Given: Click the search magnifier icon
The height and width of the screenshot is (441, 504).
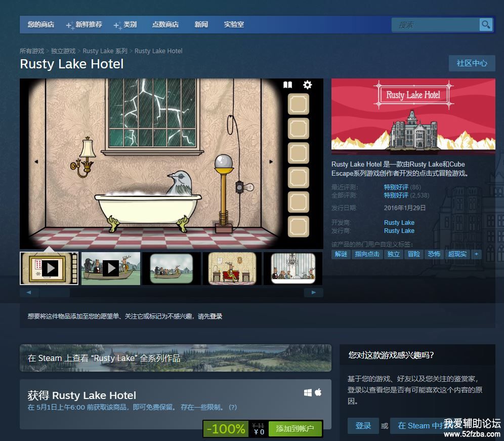Looking at the screenshot, I should [486, 24].
